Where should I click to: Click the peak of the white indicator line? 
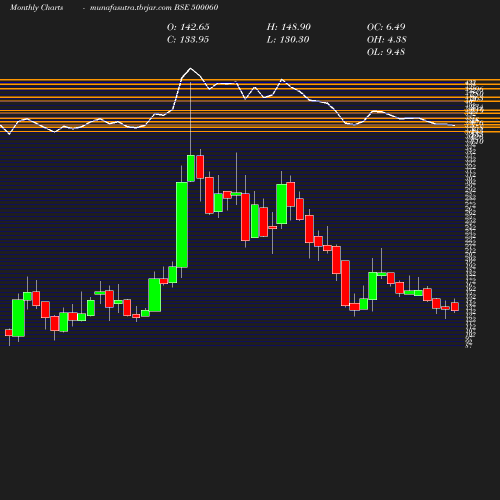(x=191, y=69)
